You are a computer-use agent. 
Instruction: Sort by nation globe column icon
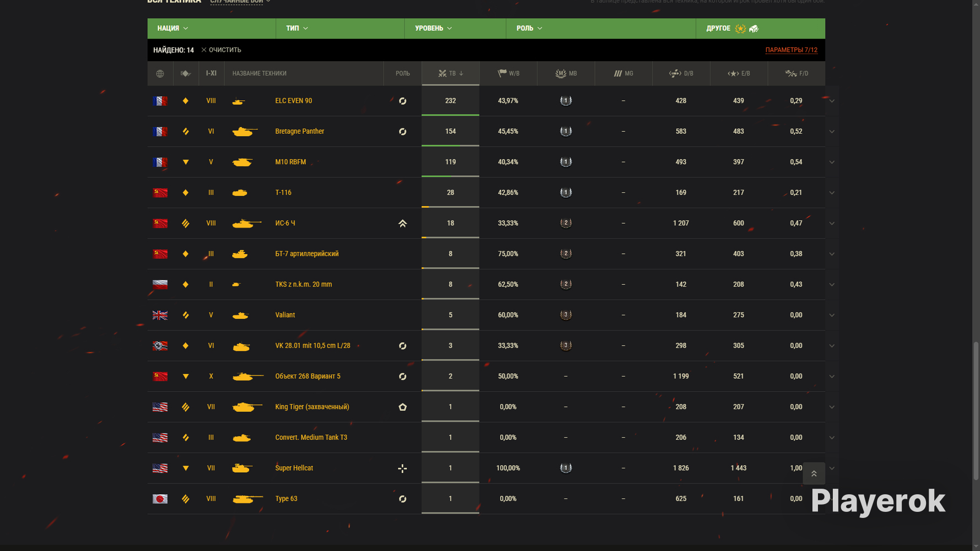click(160, 73)
